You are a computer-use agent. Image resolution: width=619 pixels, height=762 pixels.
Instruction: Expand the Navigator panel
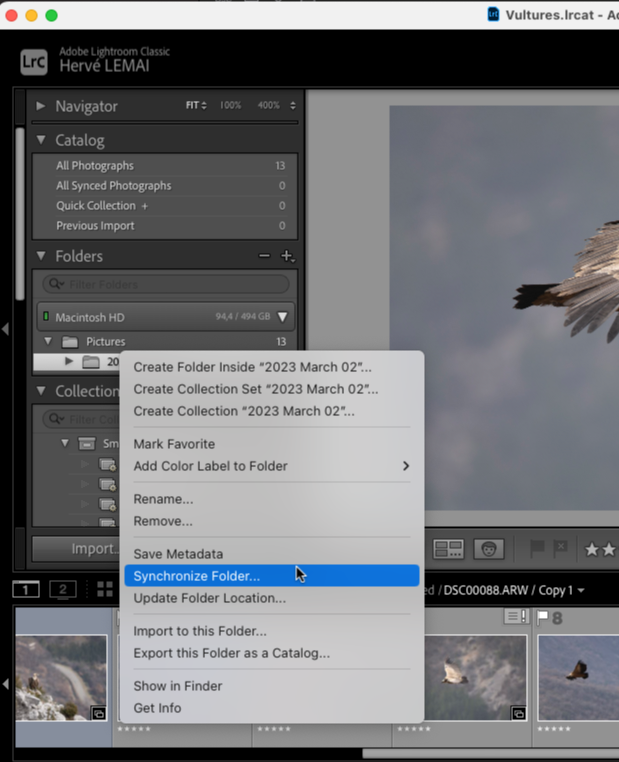coord(41,106)
